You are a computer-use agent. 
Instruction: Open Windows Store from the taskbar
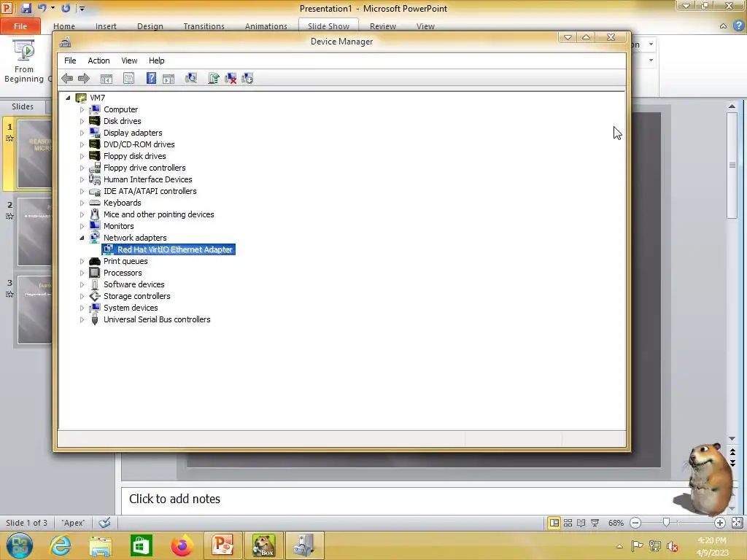coord(141,545)
